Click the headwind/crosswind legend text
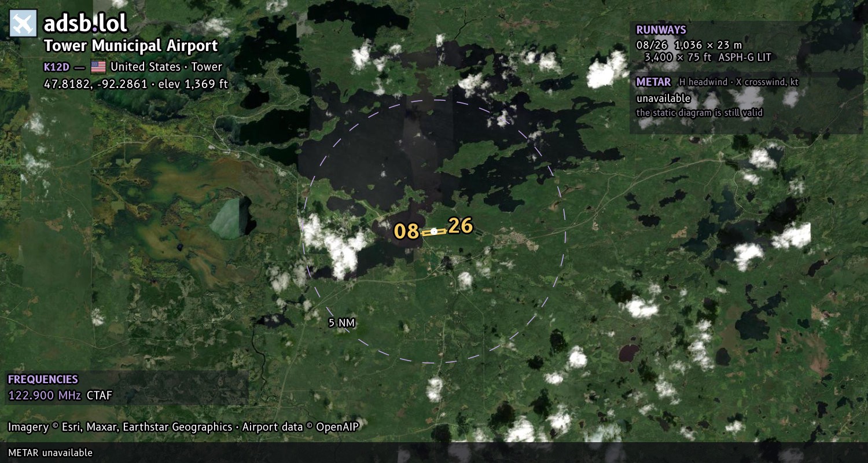 (739, 82)
